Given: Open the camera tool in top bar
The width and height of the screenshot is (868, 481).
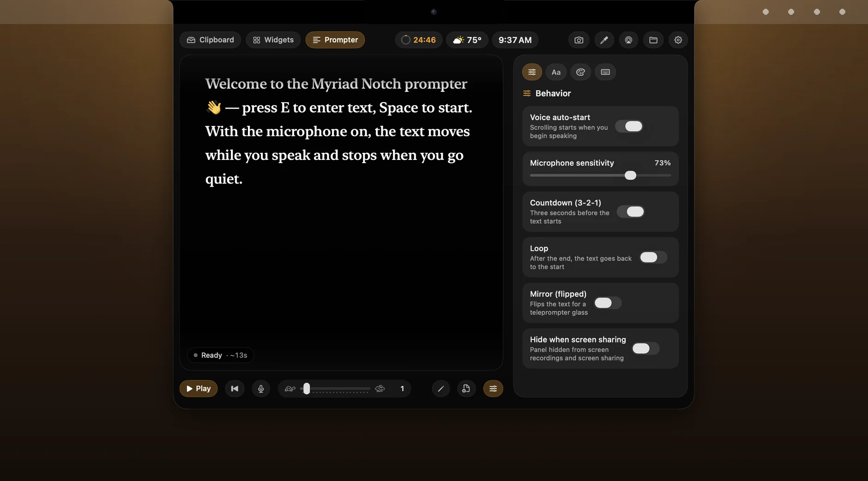Looking at the screenshot, I should point(579,40).
